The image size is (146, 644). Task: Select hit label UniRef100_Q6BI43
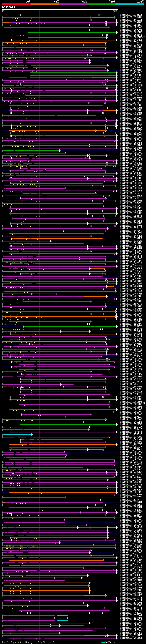tap(131, 35)
